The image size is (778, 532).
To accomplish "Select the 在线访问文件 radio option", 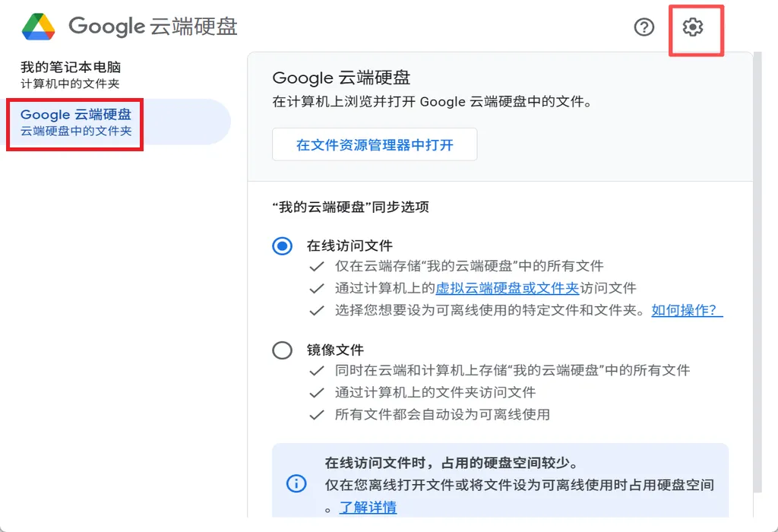I will tap(282, 246).
